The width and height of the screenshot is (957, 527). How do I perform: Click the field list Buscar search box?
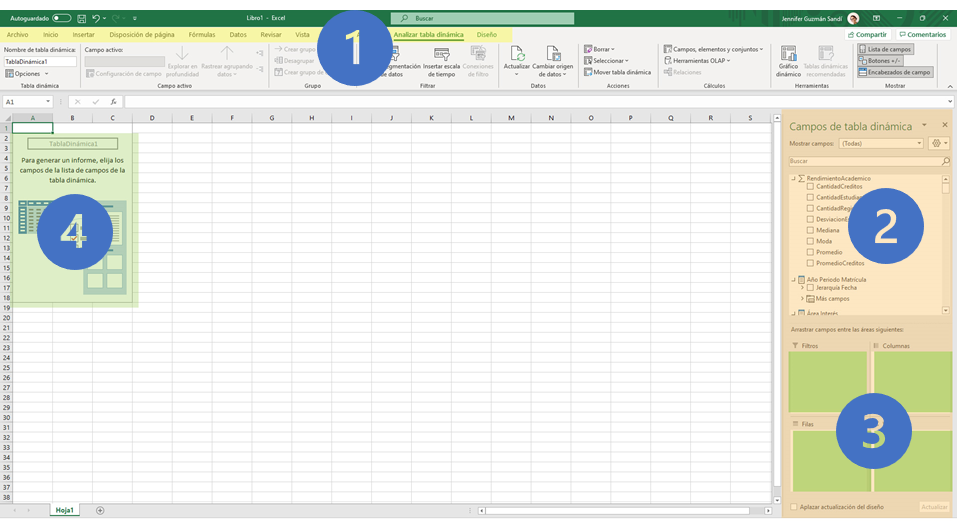pyautogui.click(x=865, y=161)
